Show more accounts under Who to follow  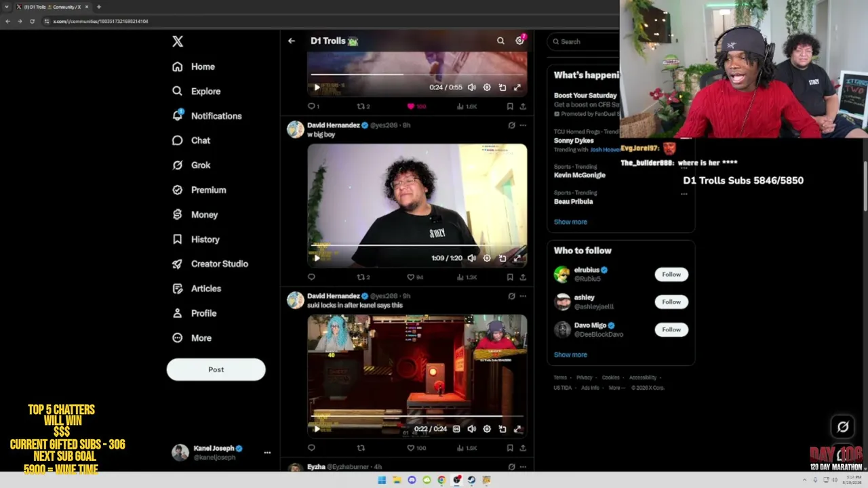click(x=570, y=354)
